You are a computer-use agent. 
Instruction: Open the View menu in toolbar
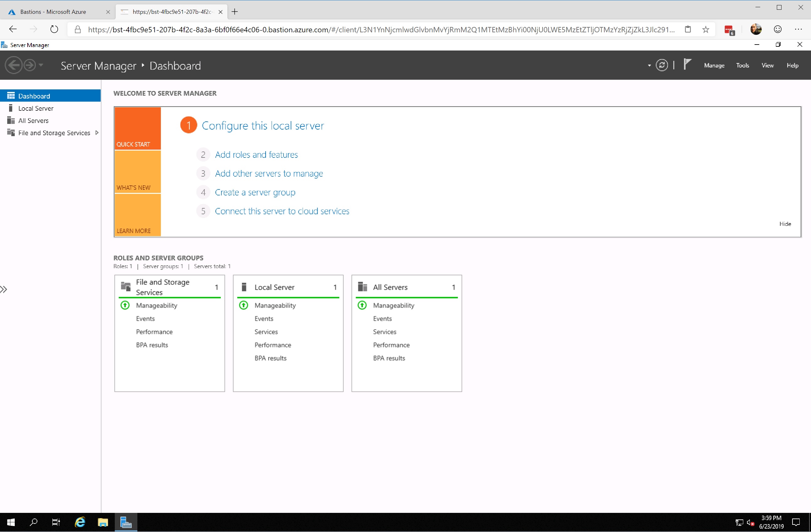pos(768,65)
